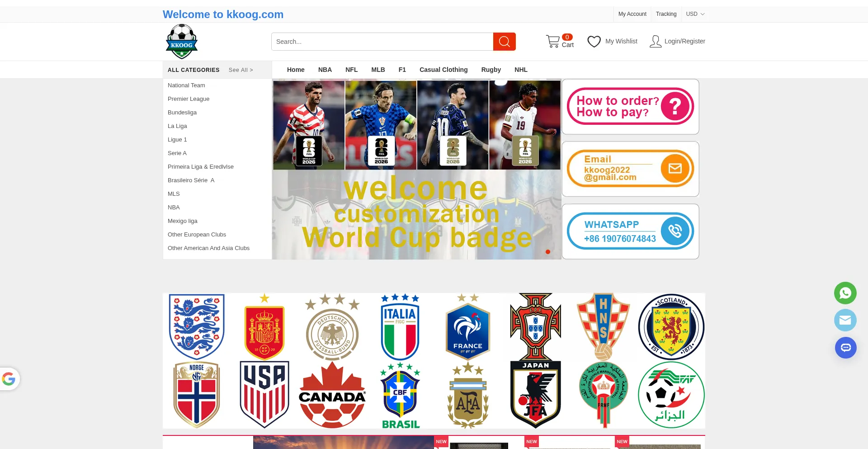Screen dimensions: 868x449
Task: Expand See All categories
Action: (x=241, y=70)
